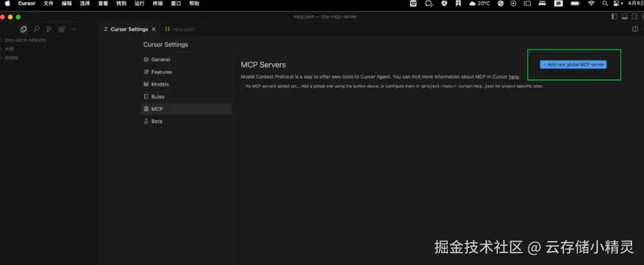Select Features in Cursor Settings sidebar

(186, 72)
